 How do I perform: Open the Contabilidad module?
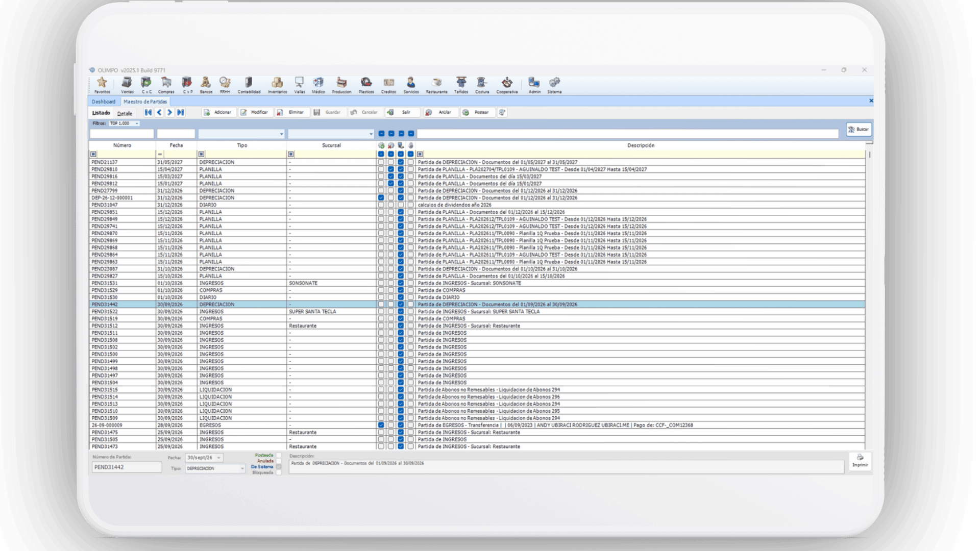pyautogui.click(x=249, y=85)
